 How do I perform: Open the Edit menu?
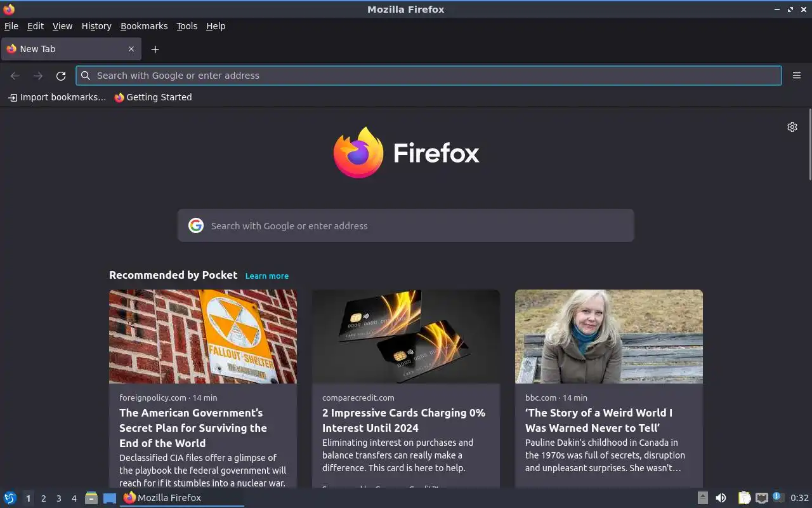click(x=36, y=26)
